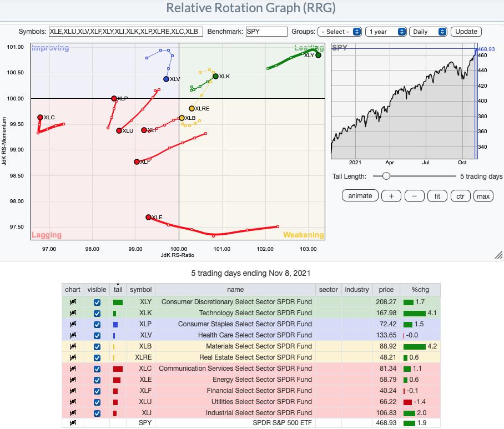Sort table by visible column header
Viewport: 504px width, 429px height.
(97, 290)
